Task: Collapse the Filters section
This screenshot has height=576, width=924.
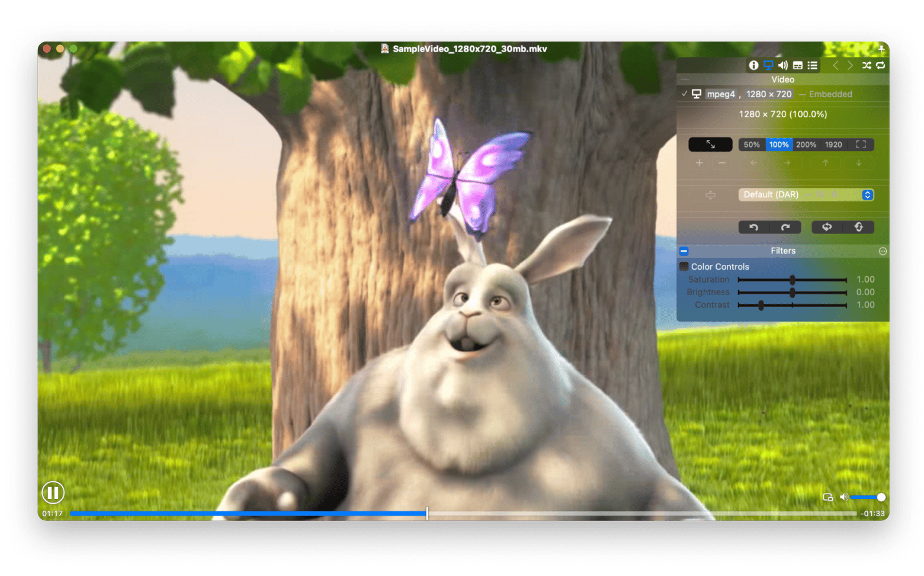Action: pyautogui.click(x=684, y=251)
